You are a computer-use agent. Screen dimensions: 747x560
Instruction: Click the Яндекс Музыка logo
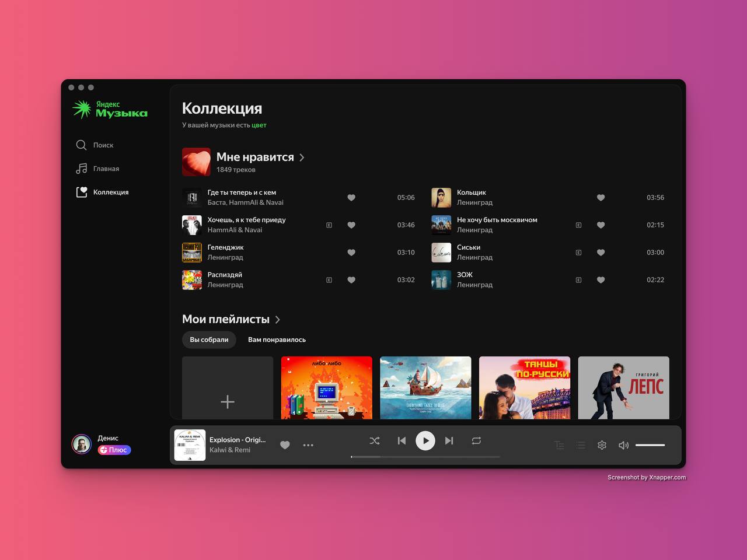pos(110,109)
